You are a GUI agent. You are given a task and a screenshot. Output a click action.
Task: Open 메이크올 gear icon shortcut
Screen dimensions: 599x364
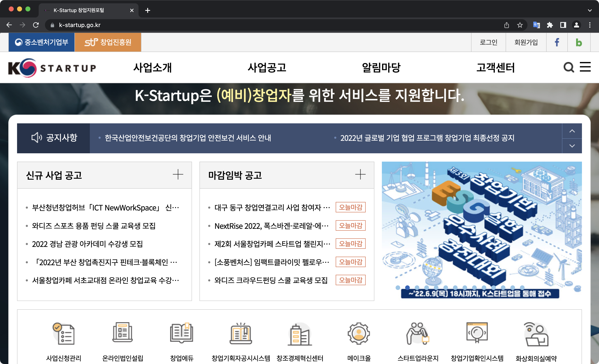(x=359, y=334)
